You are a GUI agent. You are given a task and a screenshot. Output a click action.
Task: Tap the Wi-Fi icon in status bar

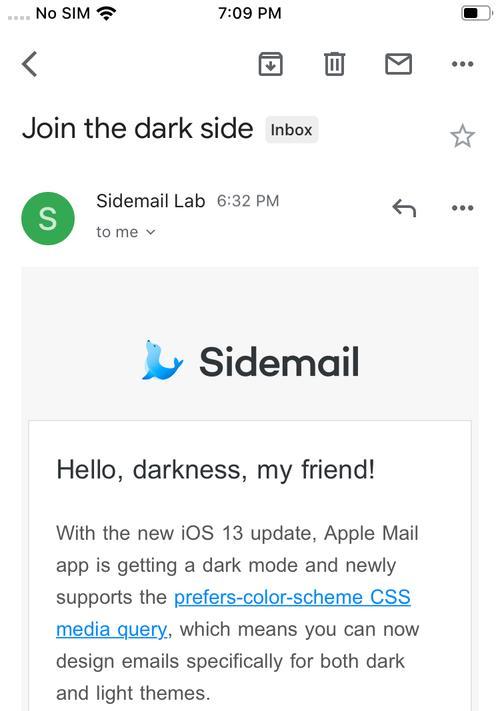pyautogui.click(x=107, y=14)
